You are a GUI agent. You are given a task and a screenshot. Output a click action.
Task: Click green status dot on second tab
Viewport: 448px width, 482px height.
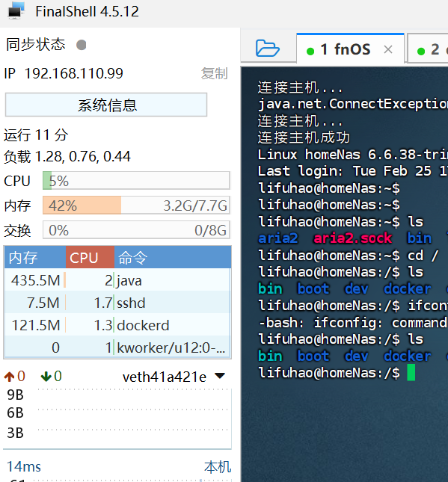[x=421, y=51]
